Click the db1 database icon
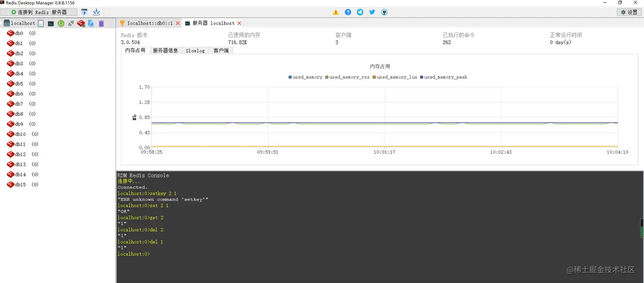Viewport: 644px width, 283px height. click(11, 43)
